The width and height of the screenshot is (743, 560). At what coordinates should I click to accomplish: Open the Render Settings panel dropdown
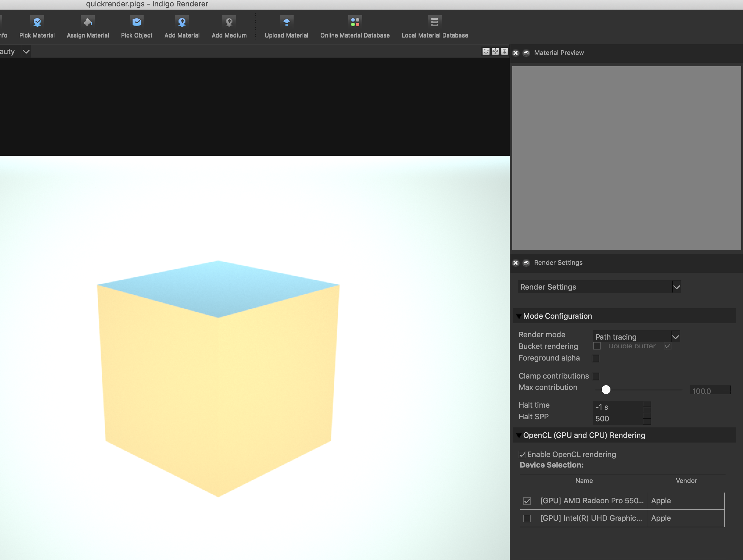tap(599, 287)
